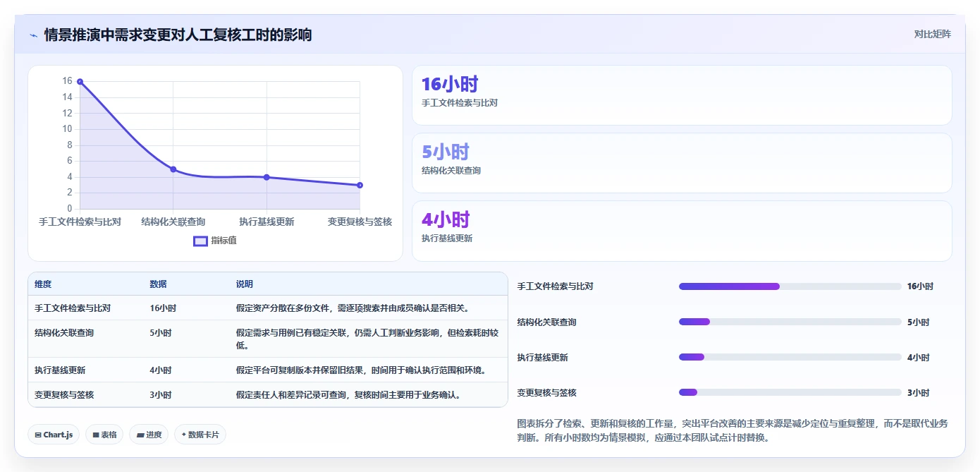Click the Chart.js tag icon
This screenshot has width=980, height=472.
coord(38,435)
